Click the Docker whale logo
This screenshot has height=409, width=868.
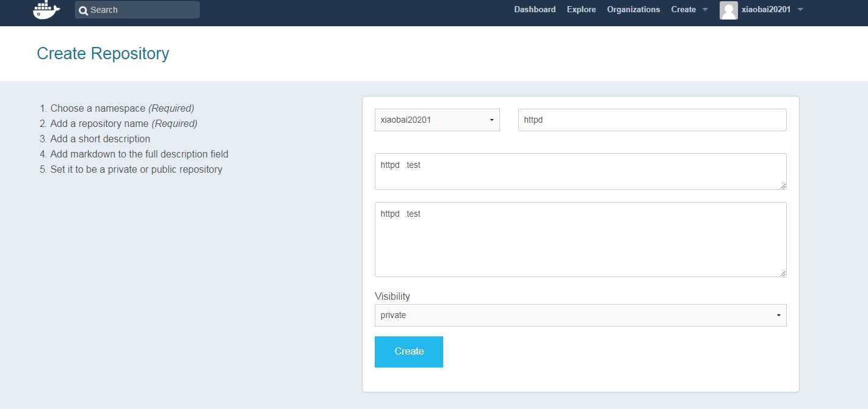46,10
